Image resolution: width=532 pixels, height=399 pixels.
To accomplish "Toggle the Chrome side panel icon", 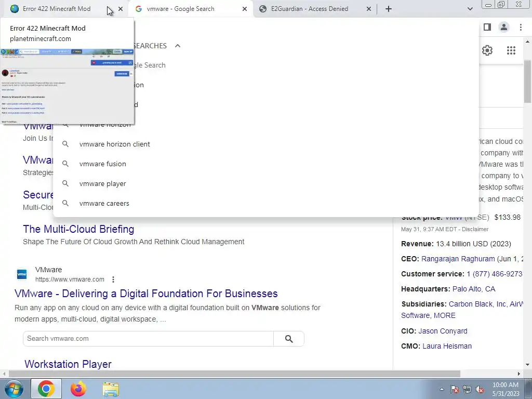I will tap(487, 27).
